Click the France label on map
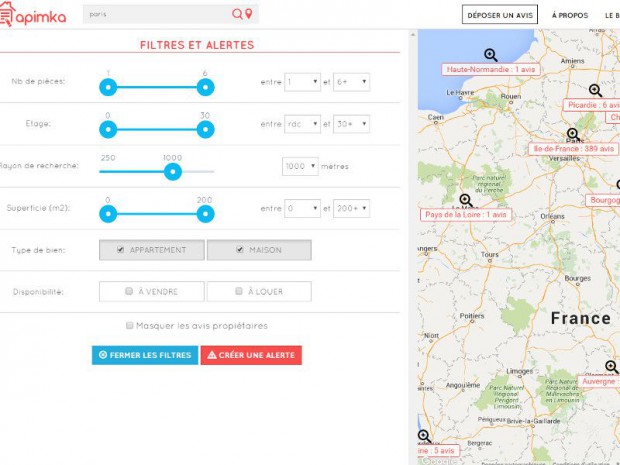Image resolution: width=620 pixels, height=465 pixels. (581, 318)
